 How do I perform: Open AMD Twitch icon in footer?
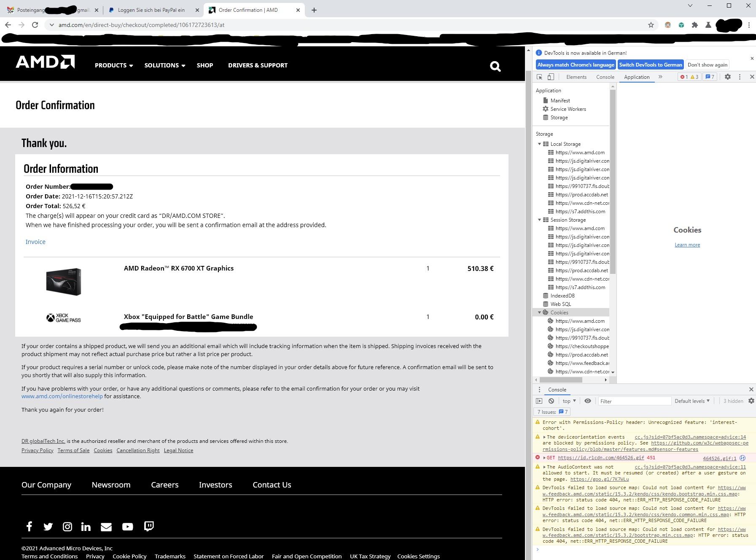[x=149, y=526]
